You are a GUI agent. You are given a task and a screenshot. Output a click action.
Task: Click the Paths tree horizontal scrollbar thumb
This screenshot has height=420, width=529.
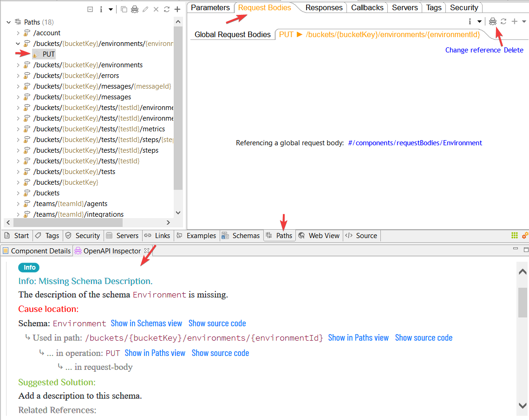(68, 222)
